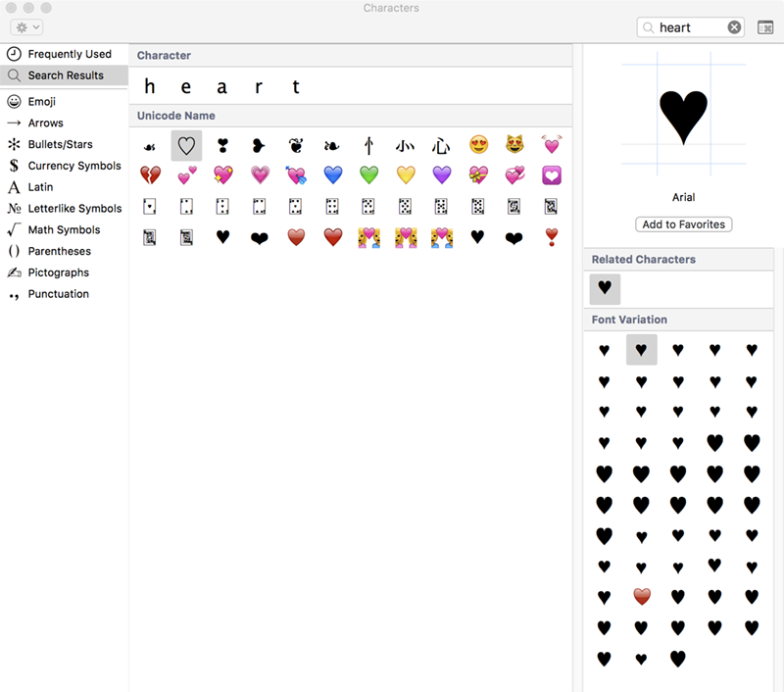Select the growing pink heart emoji

[260, 175]
